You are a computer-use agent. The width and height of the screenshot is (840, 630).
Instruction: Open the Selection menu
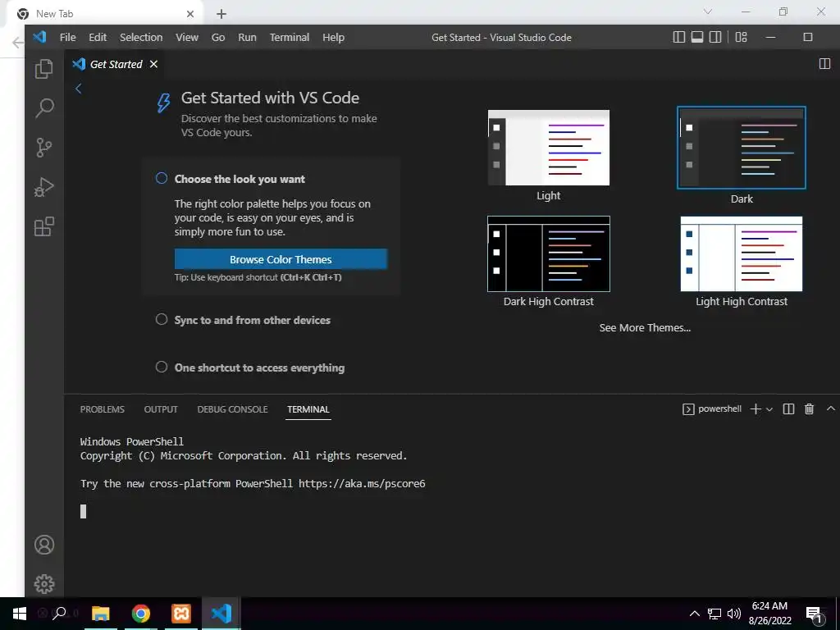click(x=141, y=38)
